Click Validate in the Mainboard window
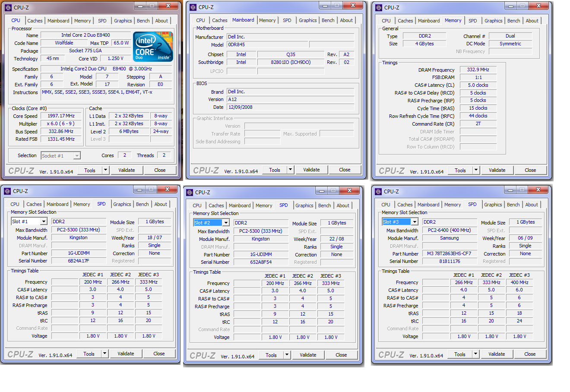Screen dimensions: 570x392 (311, 170)
